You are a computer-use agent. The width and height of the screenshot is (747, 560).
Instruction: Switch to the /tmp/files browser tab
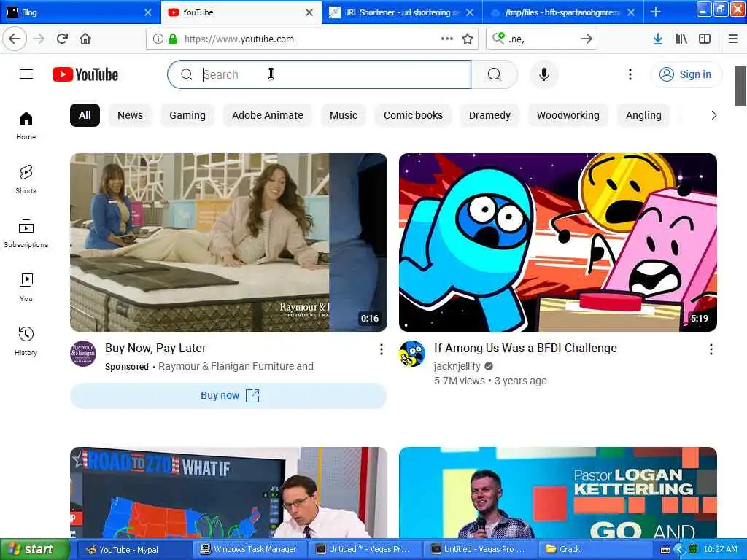click(x=562, y=12)
